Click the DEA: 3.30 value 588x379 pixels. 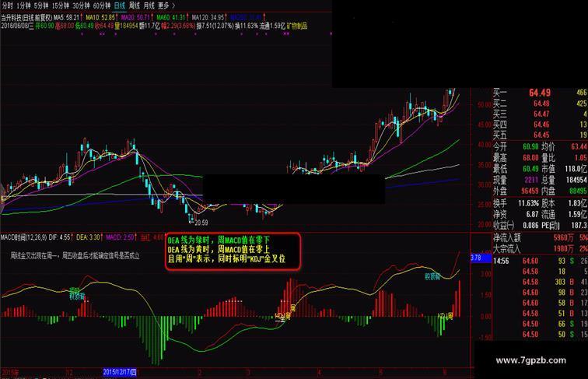89,237
